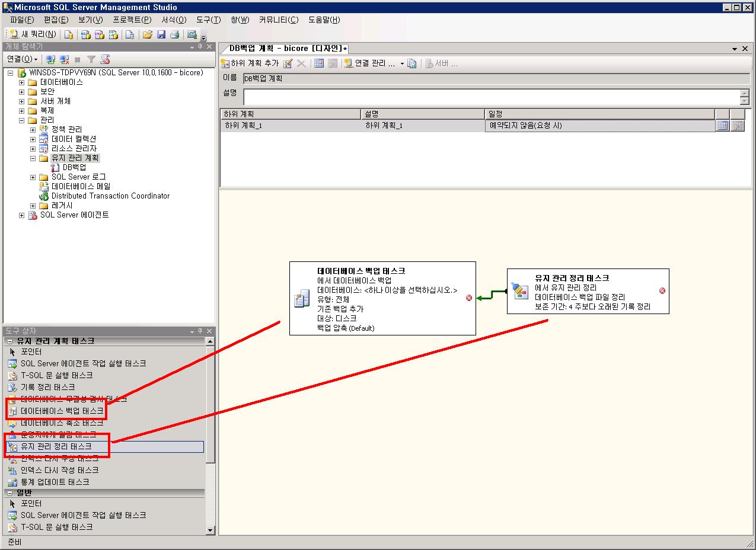Select Distributed Transaction Coordinator in the tree
Viewport: 756px width, 550px height.
click(110, 196)
